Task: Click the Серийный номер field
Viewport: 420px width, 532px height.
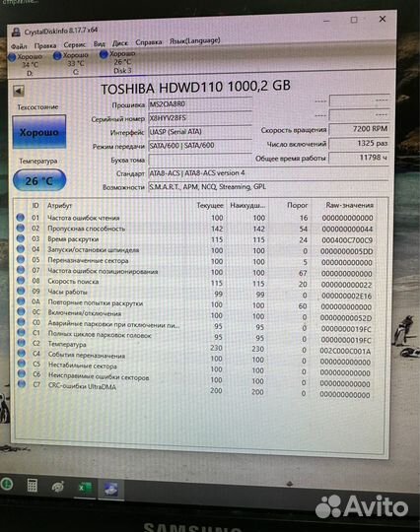Action: [x=200, y=118]
